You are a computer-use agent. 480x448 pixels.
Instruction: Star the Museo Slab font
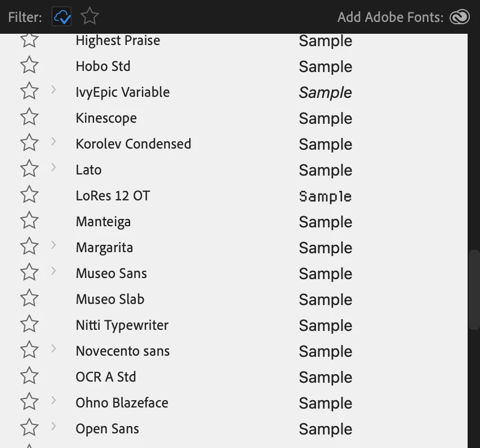point(29,299)
